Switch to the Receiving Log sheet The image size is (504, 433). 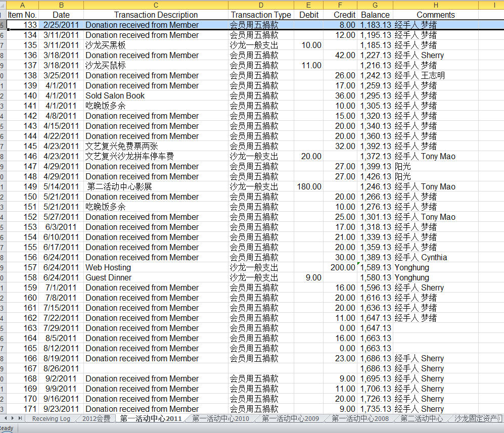51,419
